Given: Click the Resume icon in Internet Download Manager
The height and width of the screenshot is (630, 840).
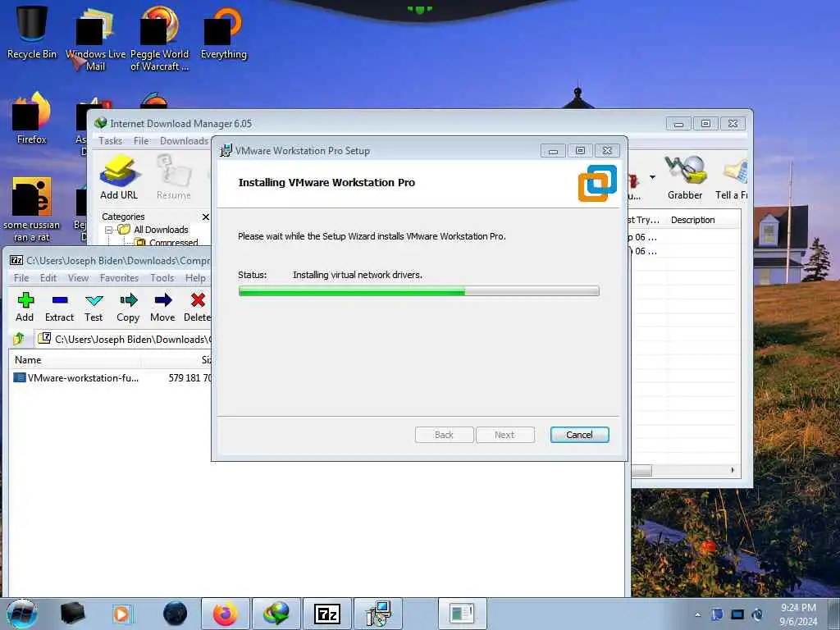Looking at the screenshot, I should 174,177.
